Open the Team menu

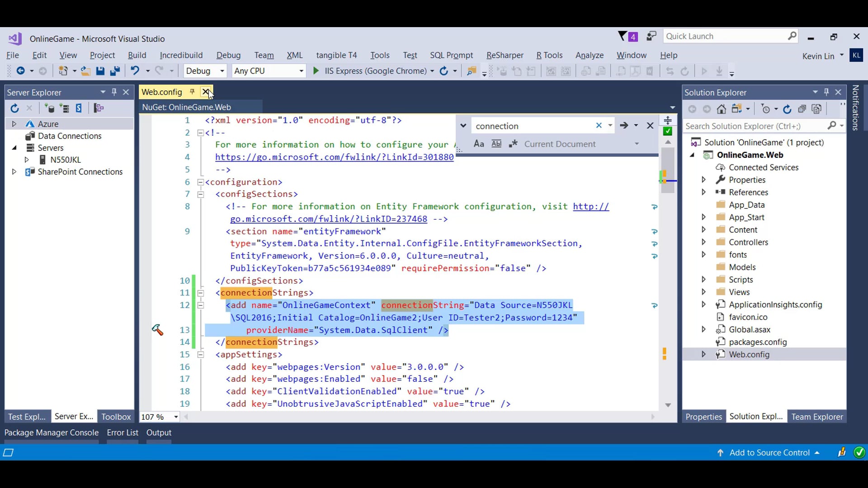[x=264, y=55]
